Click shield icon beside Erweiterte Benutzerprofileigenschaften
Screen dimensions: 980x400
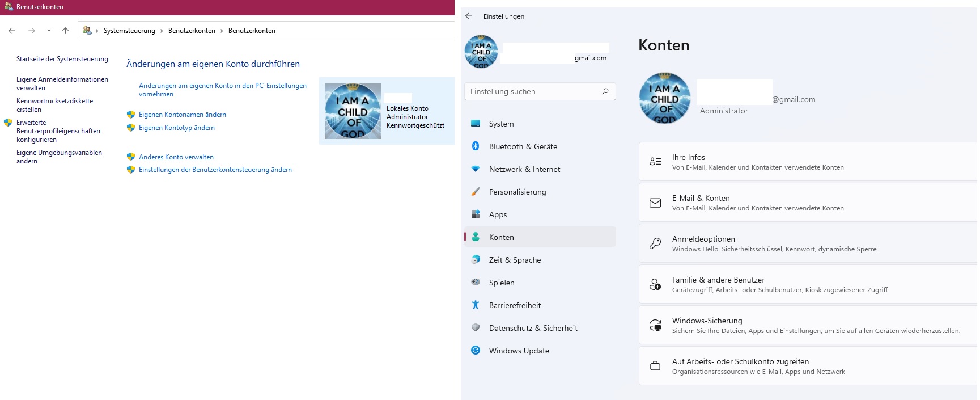coord(8,123)
